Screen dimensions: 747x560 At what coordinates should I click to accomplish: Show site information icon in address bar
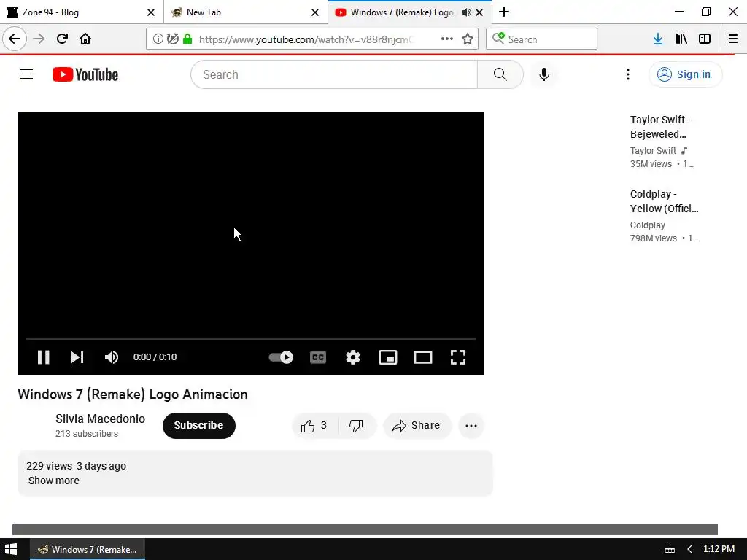point(158,39)
